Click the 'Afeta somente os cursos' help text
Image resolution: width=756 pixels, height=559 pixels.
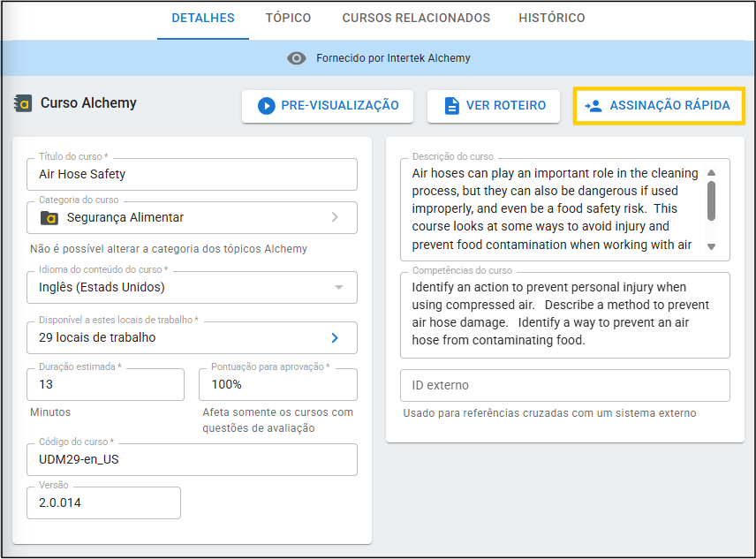click(277, 420)
